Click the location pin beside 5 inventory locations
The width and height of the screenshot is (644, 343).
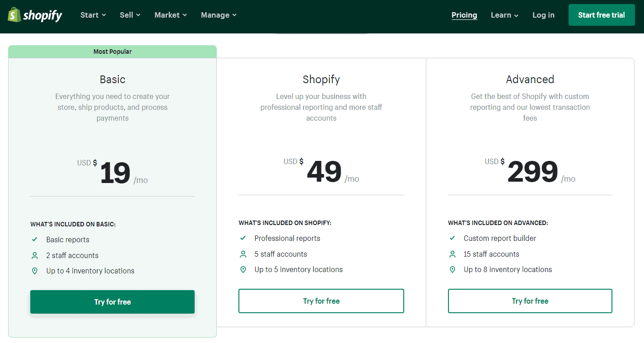coord(243,270)
